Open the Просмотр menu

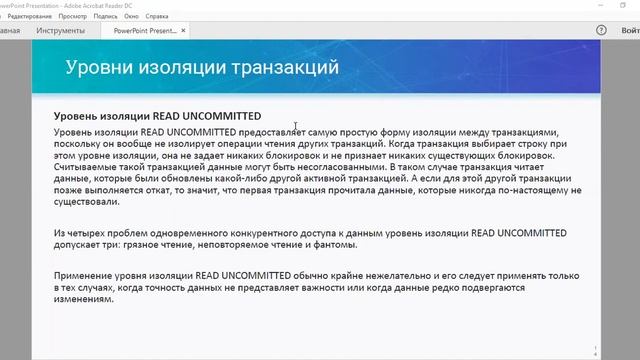click(x=73, y=16)
